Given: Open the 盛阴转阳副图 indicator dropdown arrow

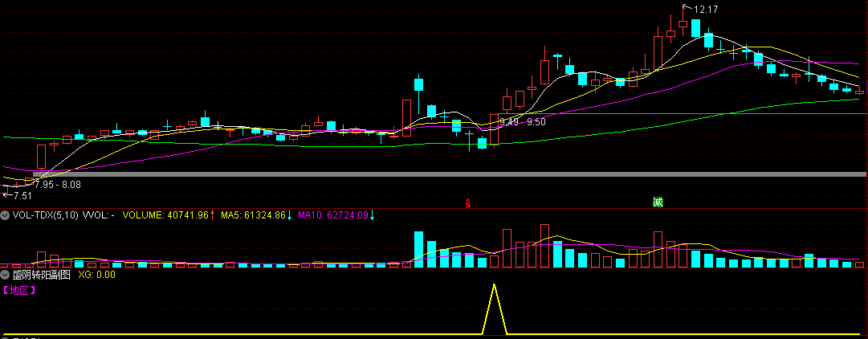Looking at the screenshot, I should [5, 274].
